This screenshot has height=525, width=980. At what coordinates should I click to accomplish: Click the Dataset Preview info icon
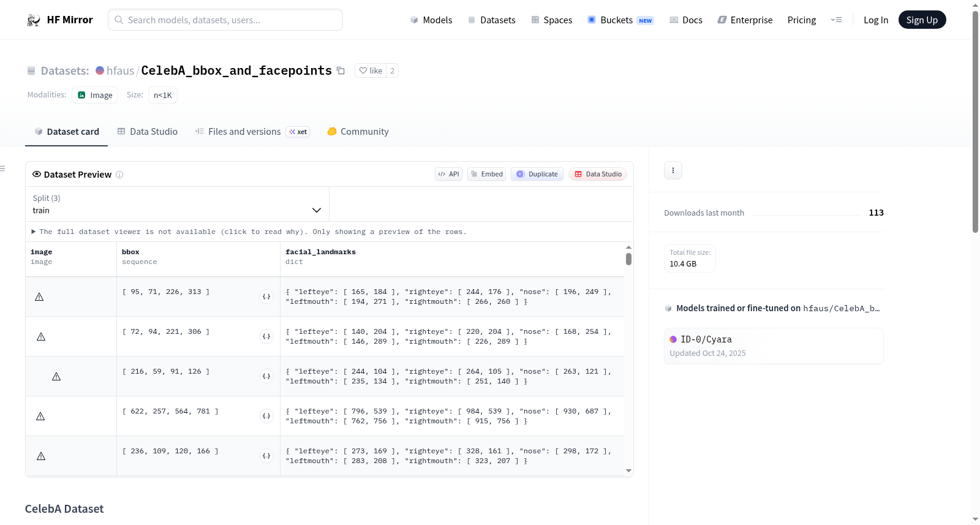click(x=119, y=175)
